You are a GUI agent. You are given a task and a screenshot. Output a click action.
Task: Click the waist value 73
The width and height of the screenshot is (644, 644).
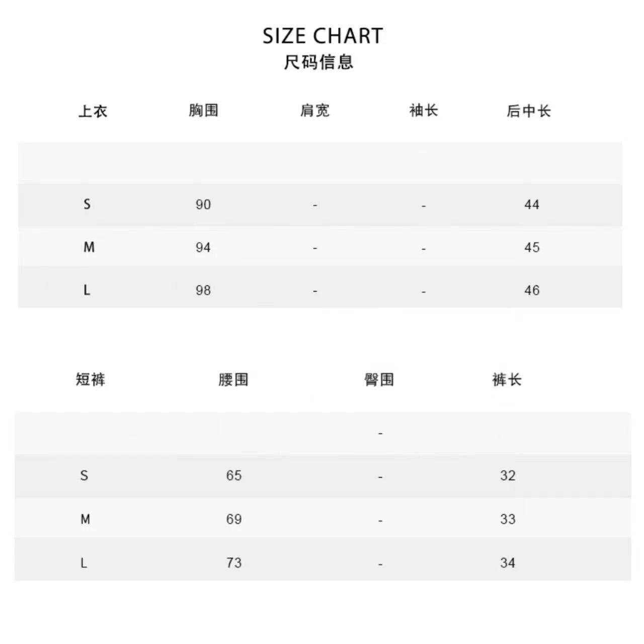[x=234, y=562]
